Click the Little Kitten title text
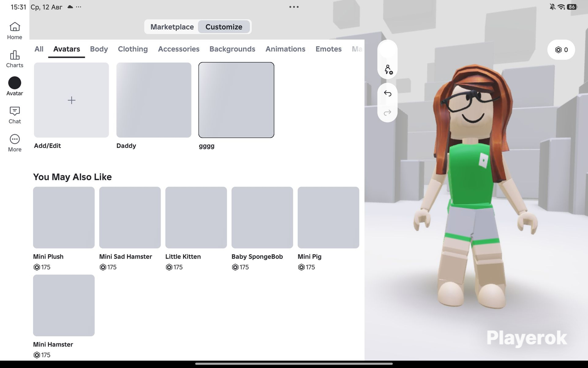This screenshot has height=368, width=588. click(x=183, y=256)
